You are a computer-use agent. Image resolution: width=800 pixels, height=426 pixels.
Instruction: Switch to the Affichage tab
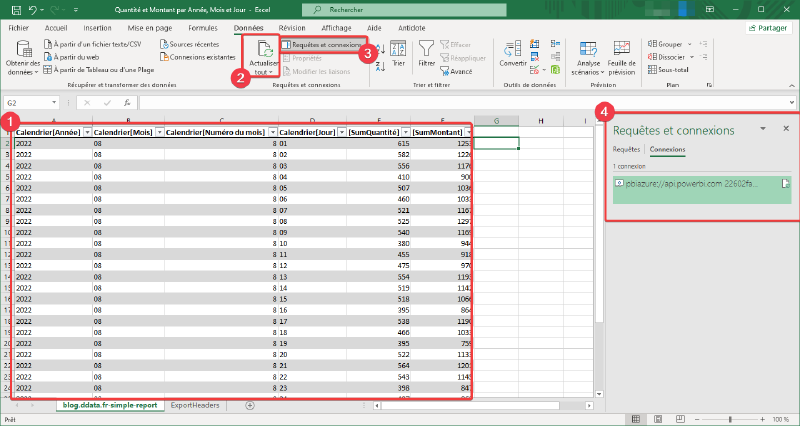coord(336,28)
